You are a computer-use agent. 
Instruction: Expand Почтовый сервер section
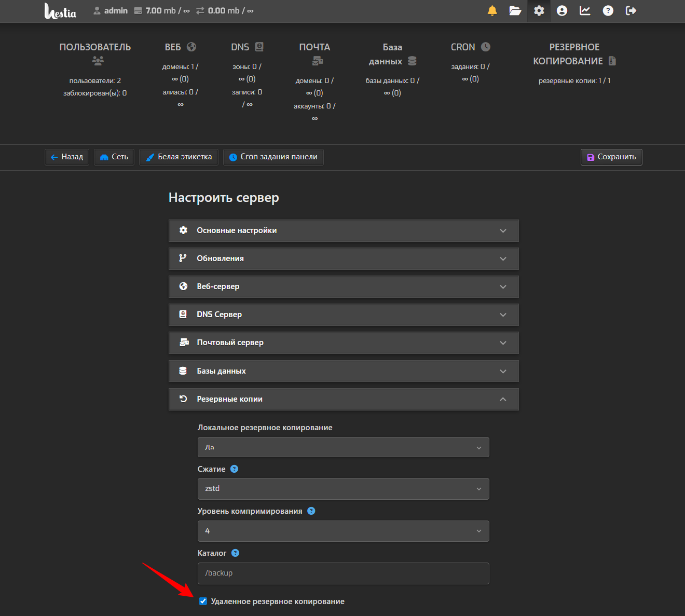point(344,343)
